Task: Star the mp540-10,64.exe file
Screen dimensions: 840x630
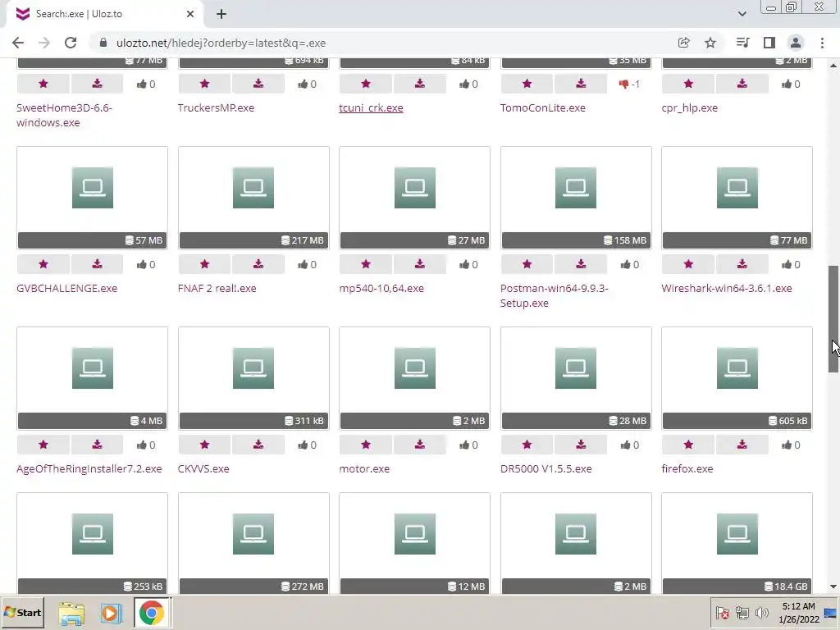Action: [366, 264]
